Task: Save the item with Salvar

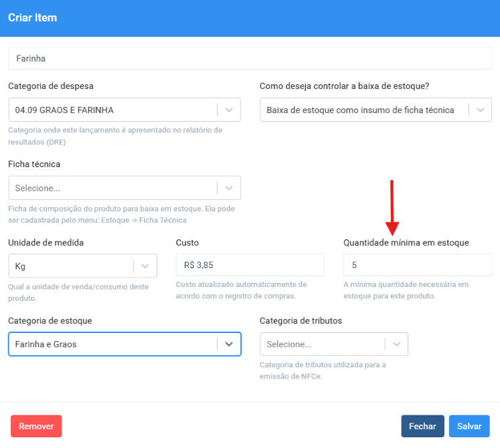Action: tap(469, 426)
